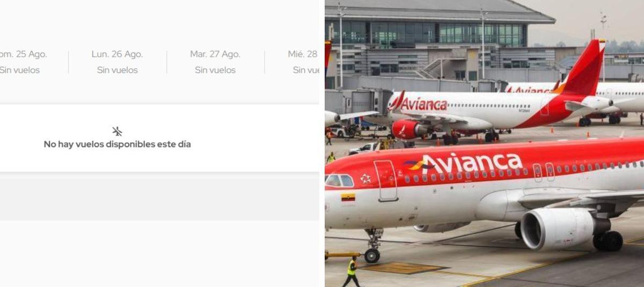Click the star emblem near the cockpit

tap(365, 179)
